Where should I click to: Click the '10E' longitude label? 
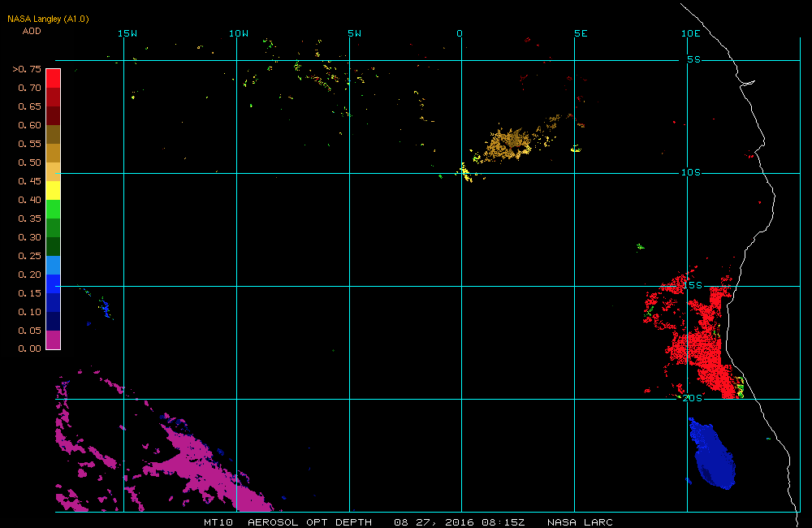click(691, 33)
